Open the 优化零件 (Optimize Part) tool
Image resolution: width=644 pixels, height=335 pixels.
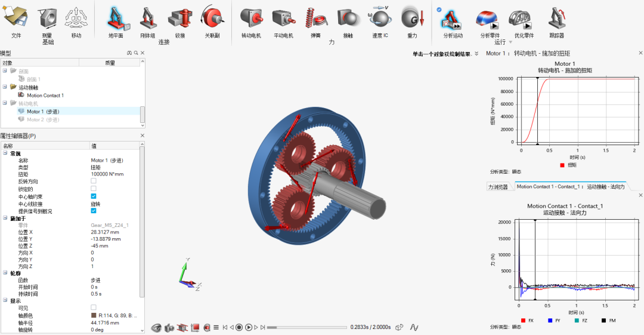tap(524, 24)
